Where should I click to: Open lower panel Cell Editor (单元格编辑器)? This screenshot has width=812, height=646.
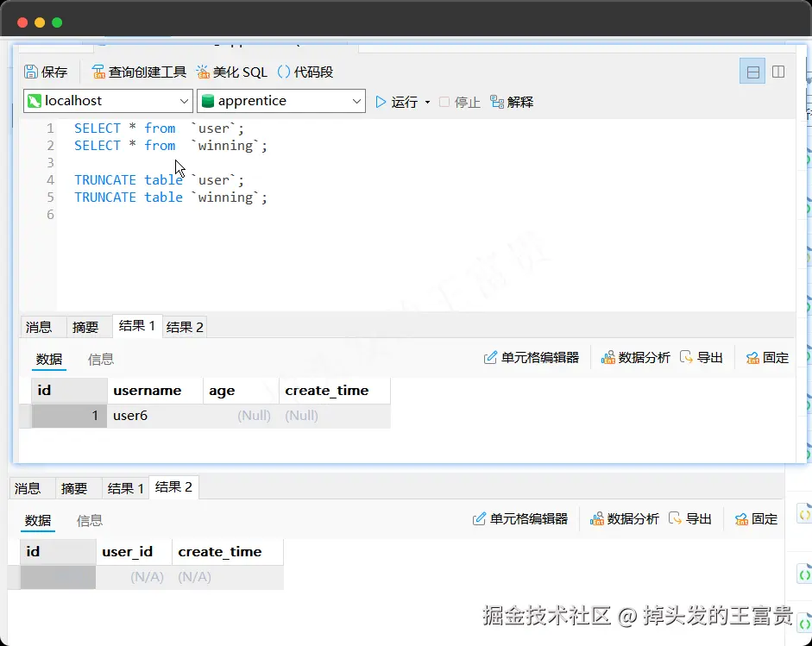520,518
